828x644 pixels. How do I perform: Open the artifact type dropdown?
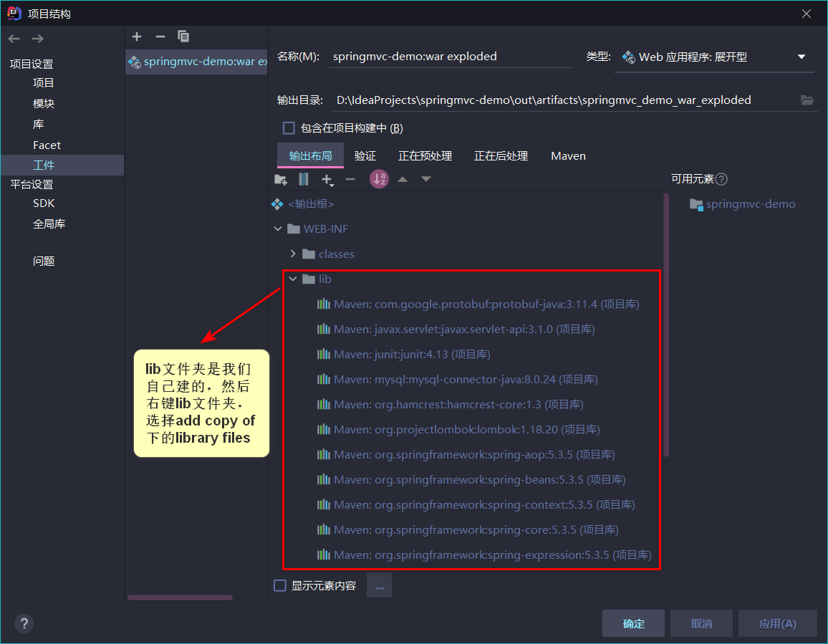[x=714, y=57]
